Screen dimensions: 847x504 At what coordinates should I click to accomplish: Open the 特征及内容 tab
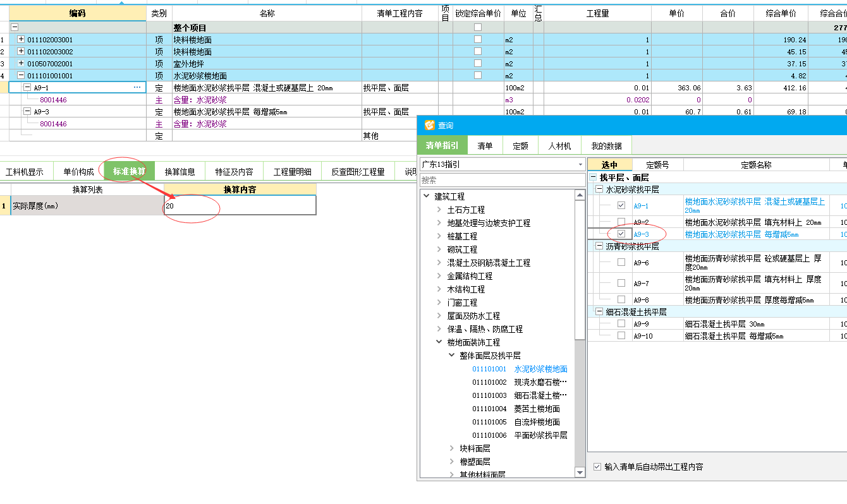pyautogui.click(x=234, y=172)
